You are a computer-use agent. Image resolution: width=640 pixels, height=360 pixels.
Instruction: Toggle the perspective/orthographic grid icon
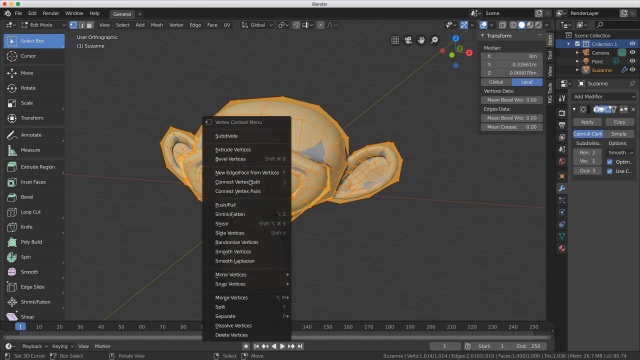[x=395, y=40]
